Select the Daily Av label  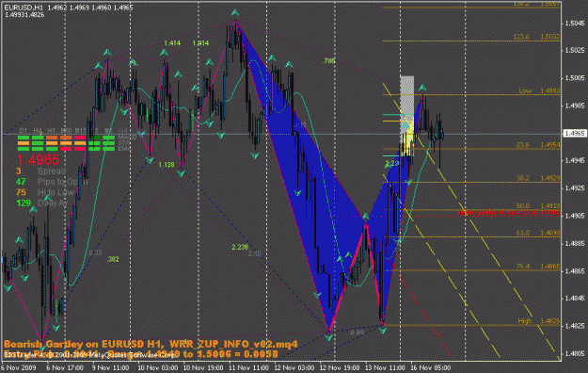53,203
